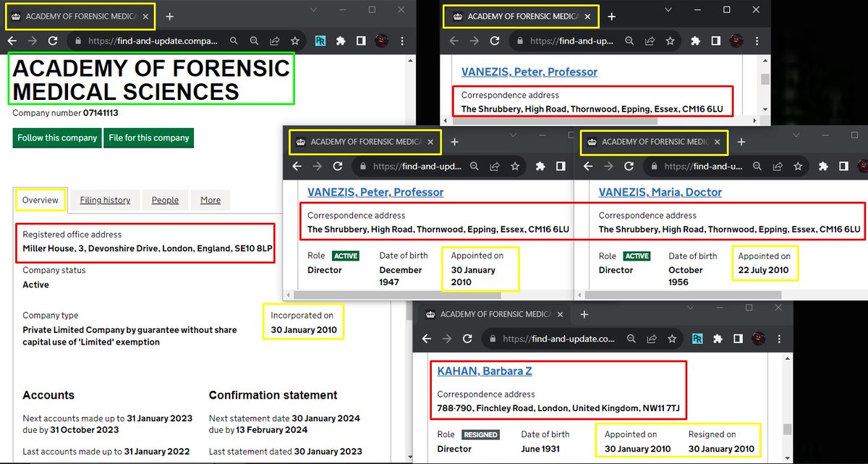
Task: Click address bar URL in Overview window
Action: pos(152,41)
